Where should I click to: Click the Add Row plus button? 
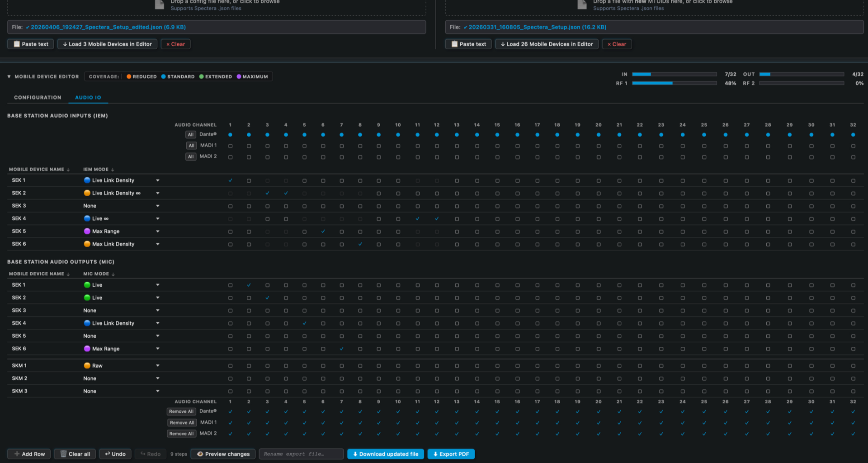[29, 454]
